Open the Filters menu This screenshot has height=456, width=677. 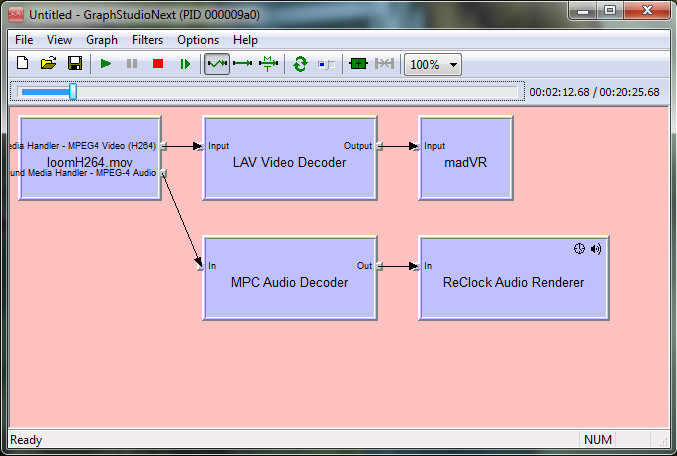tap(147, 40)
